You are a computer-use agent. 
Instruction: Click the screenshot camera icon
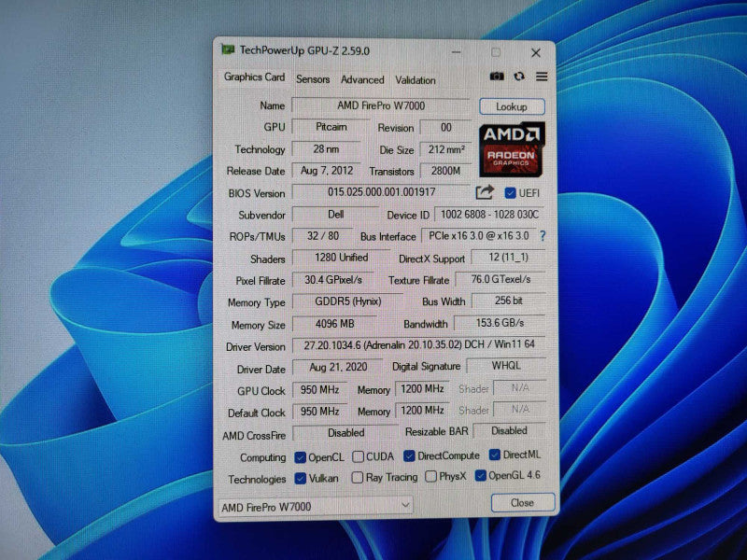497,77
